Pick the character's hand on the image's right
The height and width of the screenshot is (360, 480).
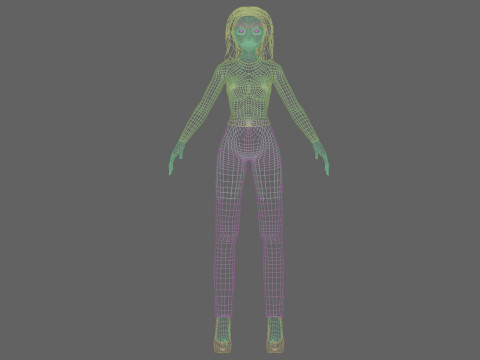[321, 157]
